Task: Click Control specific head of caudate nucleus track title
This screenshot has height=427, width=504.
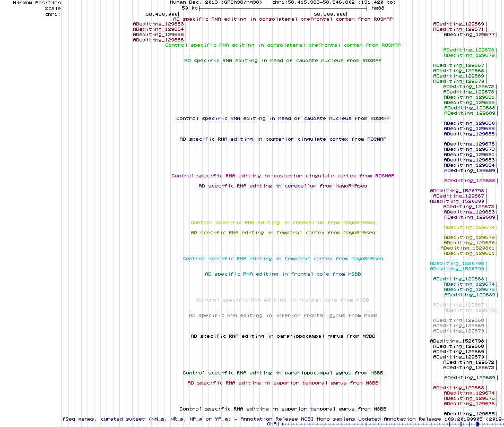Action: [x=283, y=118]
